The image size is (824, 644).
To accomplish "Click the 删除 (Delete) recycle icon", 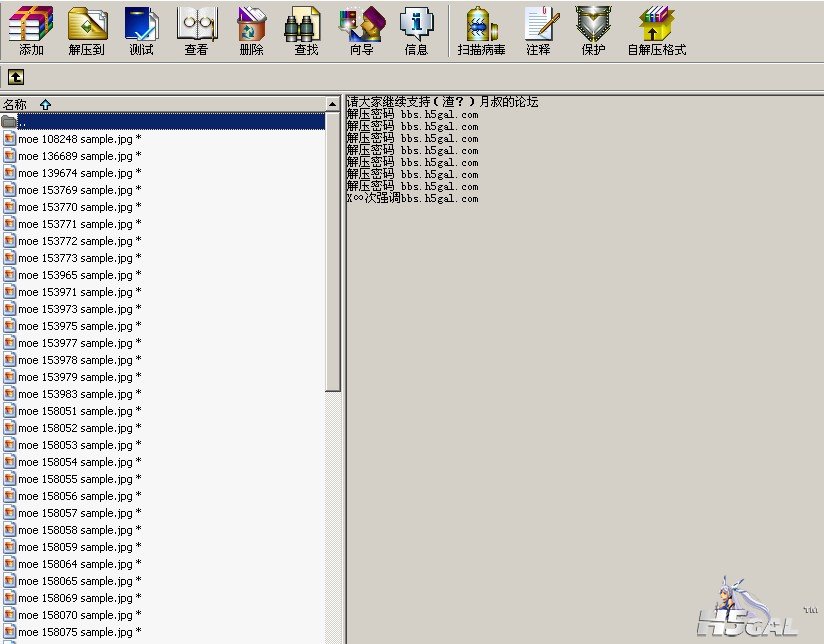I will 252,30.
